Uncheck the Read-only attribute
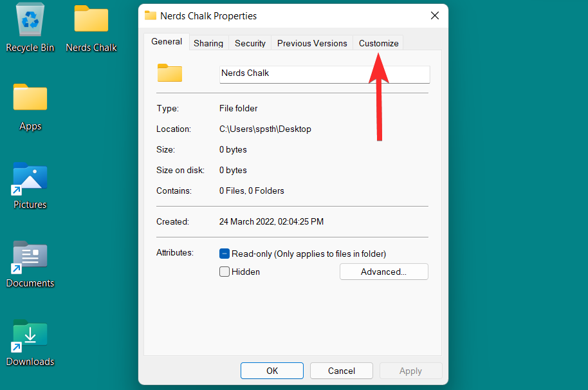Viewport: 588px width, 390px height. pyautogui.click(x=224, y=253)
